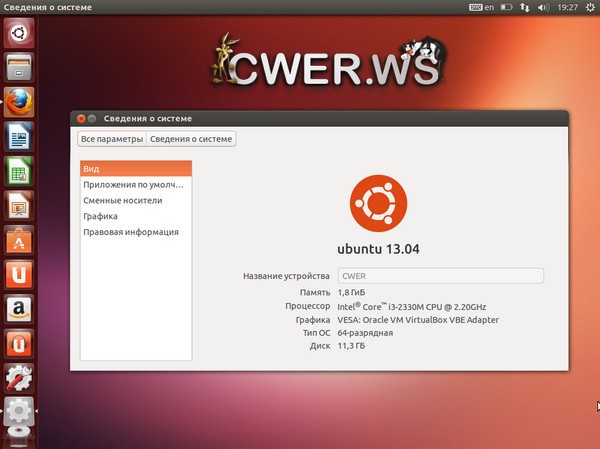The height and width of the screenshot is (449, 600).
Task: Select 'Графика' in the sidebar list
Action: click(x=100, y=216)
